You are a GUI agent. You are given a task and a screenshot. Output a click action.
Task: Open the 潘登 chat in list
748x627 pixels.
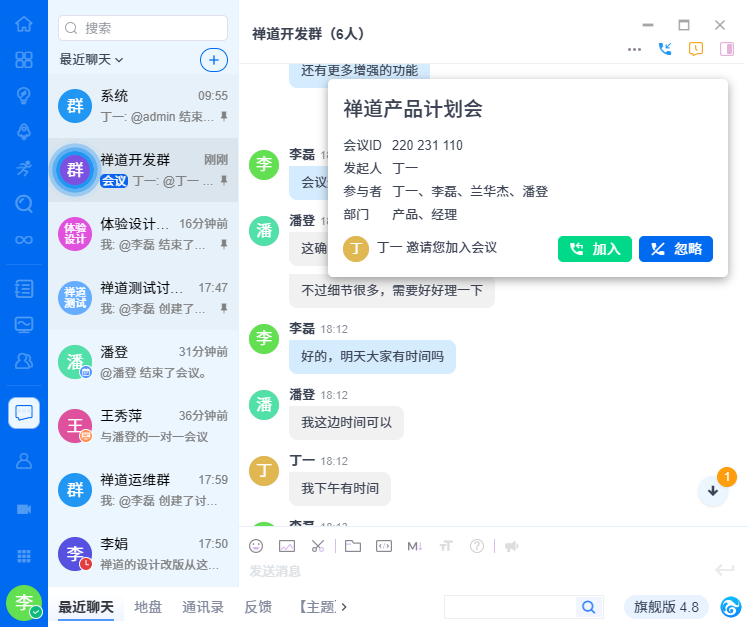coord(143,362)
